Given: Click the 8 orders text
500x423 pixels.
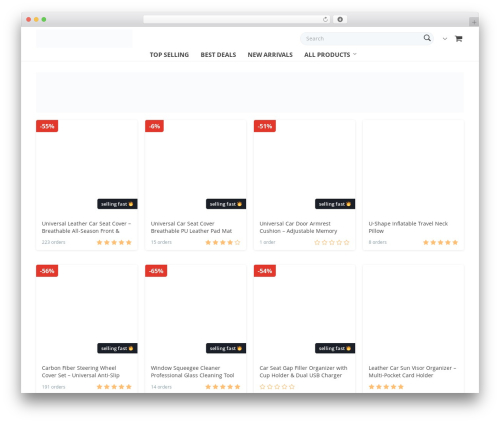Looking at the screenshot, I should pyautogui.click(x=378, y=242).
